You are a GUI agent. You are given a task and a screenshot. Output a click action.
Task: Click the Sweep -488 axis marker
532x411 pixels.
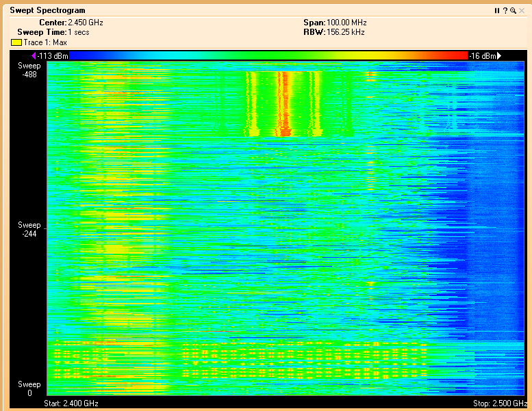point(29,70)
